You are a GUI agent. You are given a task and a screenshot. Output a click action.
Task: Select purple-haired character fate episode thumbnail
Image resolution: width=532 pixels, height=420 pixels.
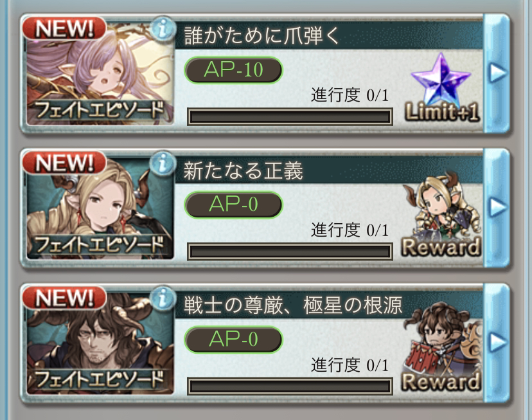coord(100,73)
